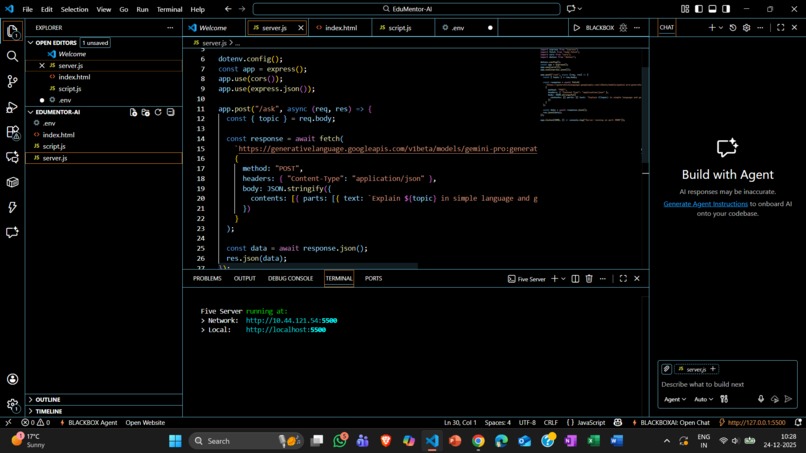Customize layout button in title bar
Viewport: 806px width, 453px height.
pyautogui.click(x=685, y=9)
